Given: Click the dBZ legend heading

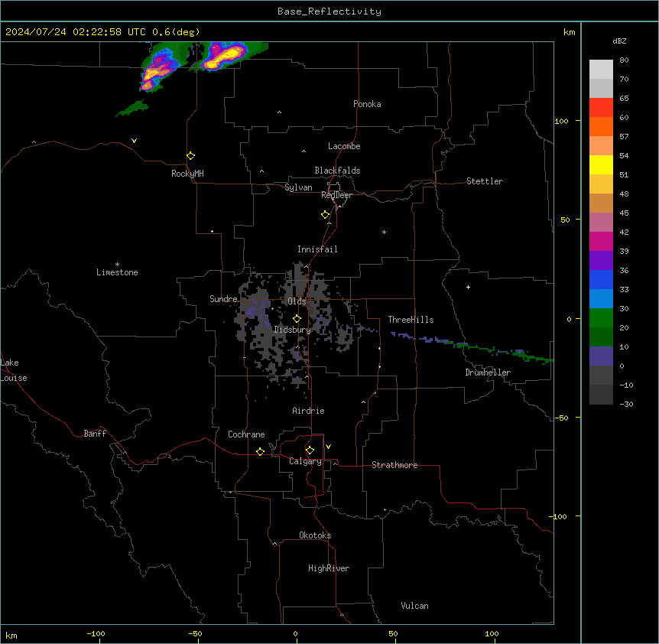Looking at the screenshot, I should point(619,41).
